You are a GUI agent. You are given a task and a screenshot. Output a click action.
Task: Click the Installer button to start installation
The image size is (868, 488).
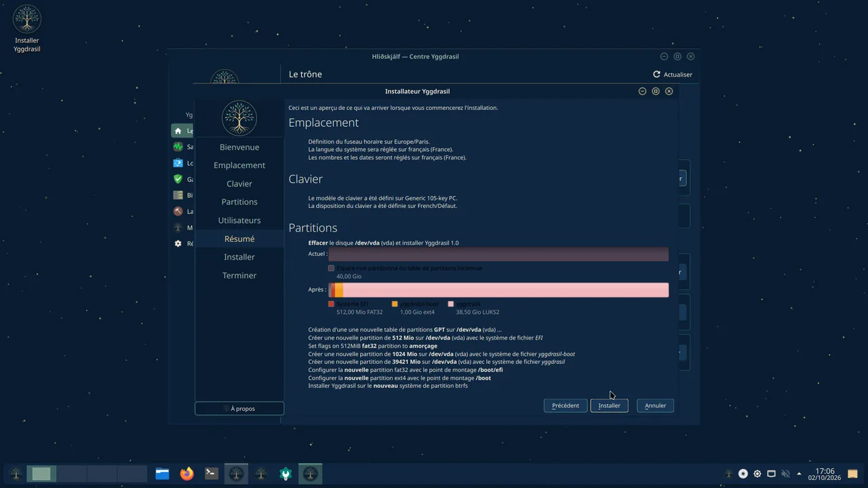(x=609, y=405)
